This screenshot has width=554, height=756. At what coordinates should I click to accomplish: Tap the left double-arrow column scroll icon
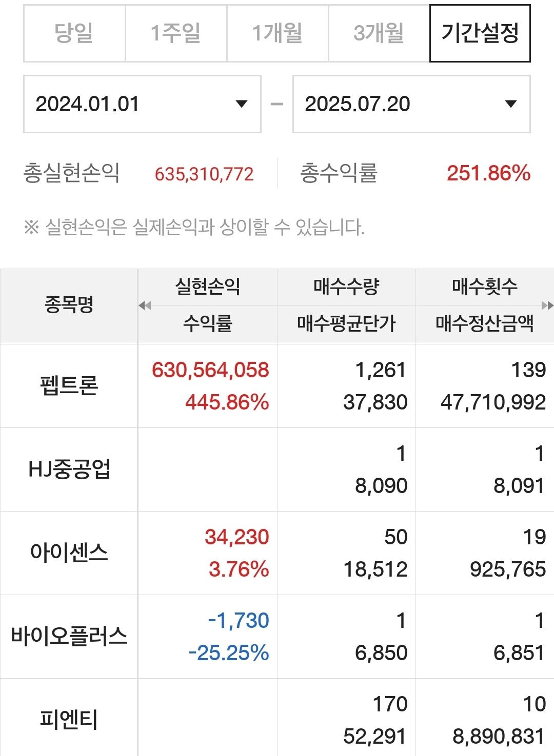[145, 306]
